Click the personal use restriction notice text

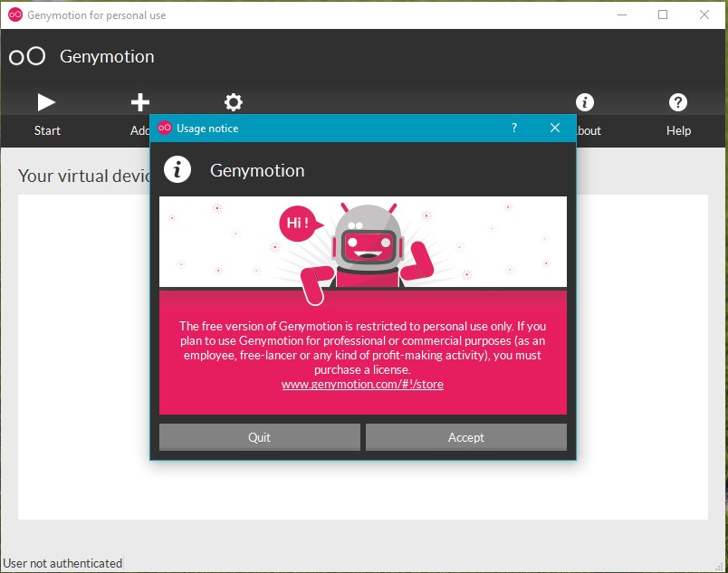pos(362,348)
